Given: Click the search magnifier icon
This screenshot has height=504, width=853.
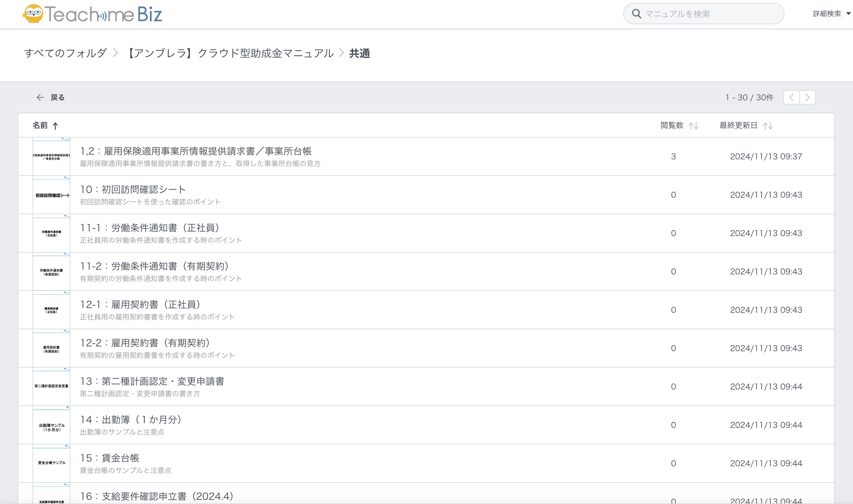Looking at the screenshot, I should tap(636, 14).
